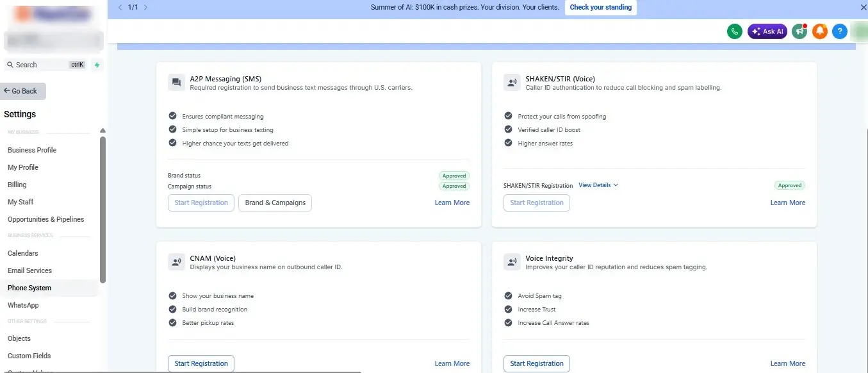The image size is (868, 373).
Task: Click Check your standing button
Action: pyautogui.click(x=600, y=8)
